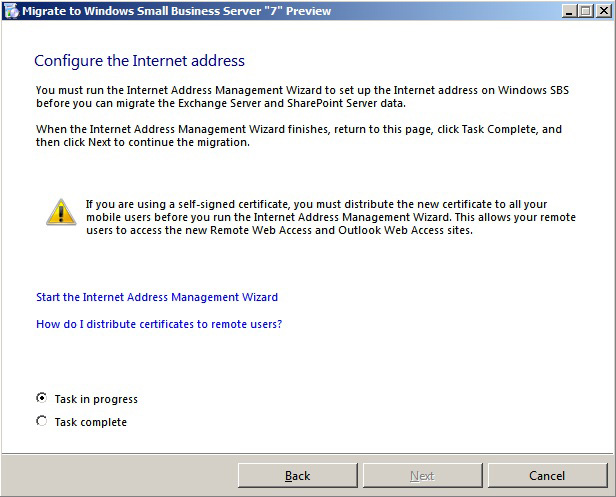Select the Task in progress radio button
Image resolution: width=616 pixels, height=497 pixels.
point(41,398)
